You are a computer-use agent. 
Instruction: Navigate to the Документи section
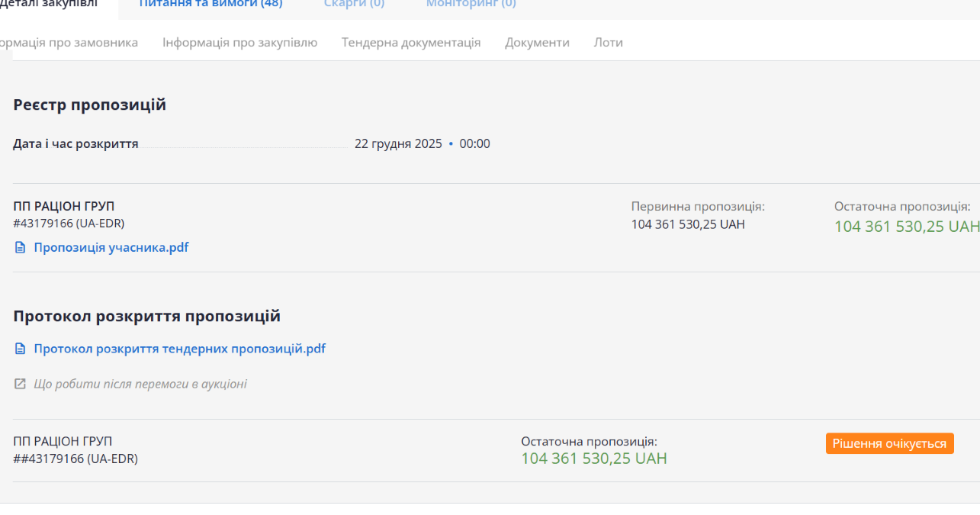point(537,43)
